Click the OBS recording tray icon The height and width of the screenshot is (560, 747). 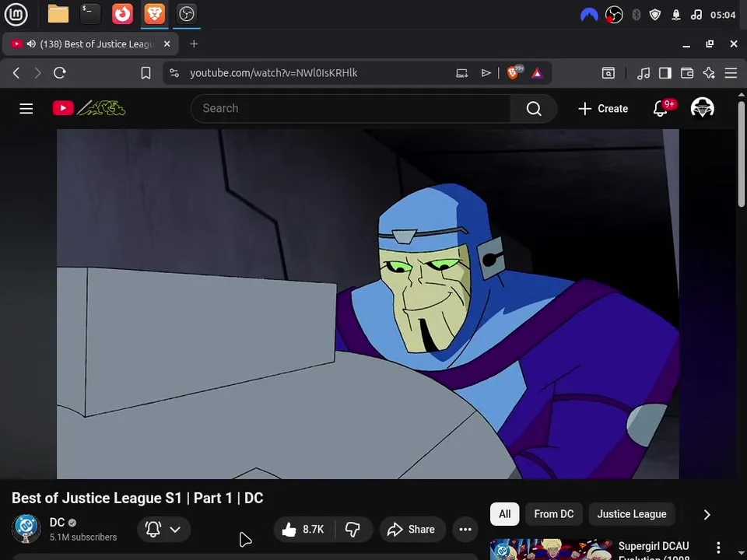614,16
